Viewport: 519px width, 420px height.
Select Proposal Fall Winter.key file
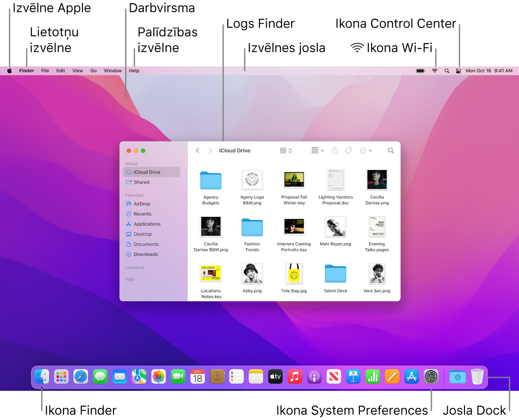[294, 188]
